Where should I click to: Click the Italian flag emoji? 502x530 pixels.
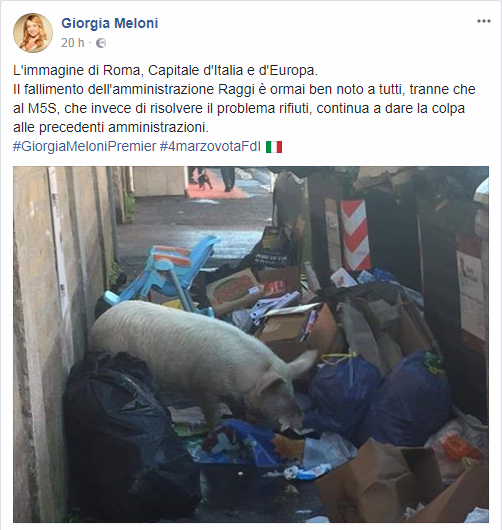[274, 147]
